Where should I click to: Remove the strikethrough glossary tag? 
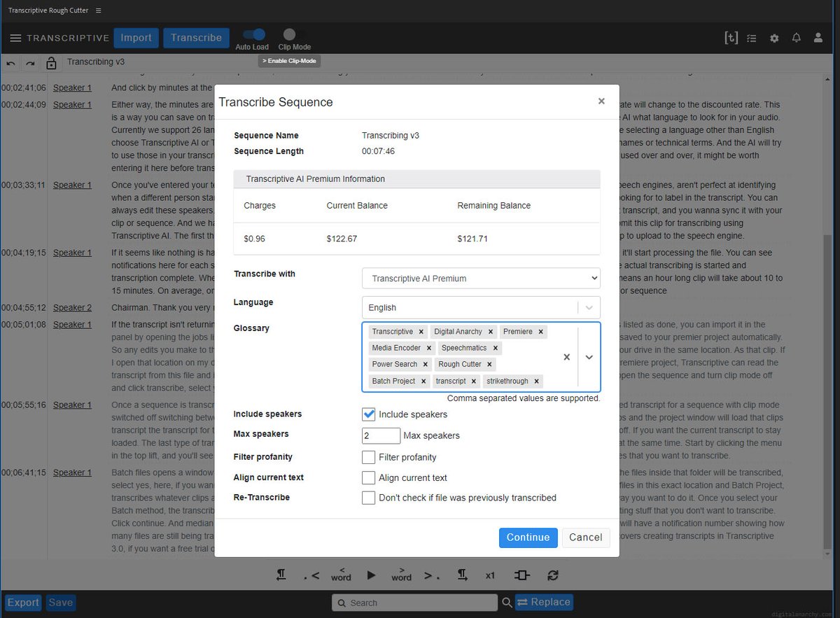point(537,381)
